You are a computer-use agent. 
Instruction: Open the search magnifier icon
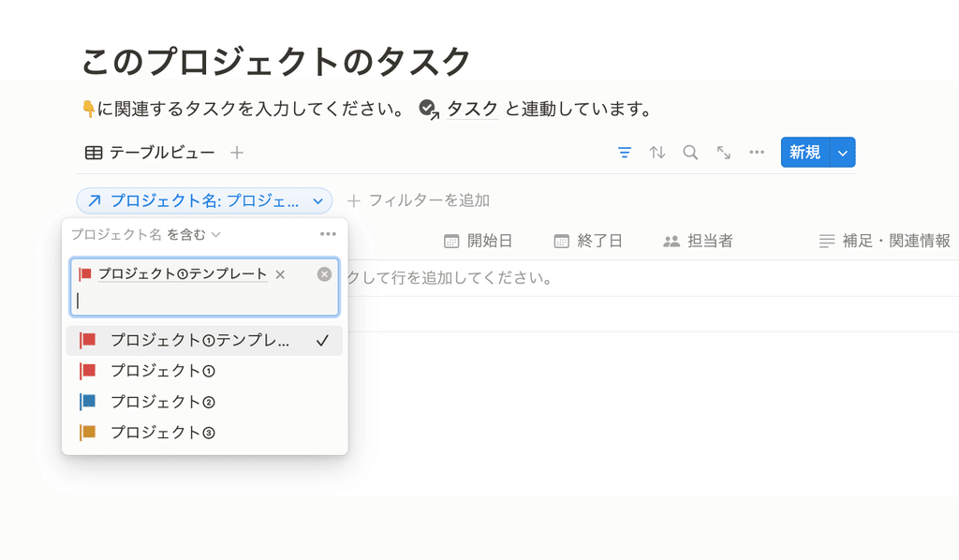(690, 153)
